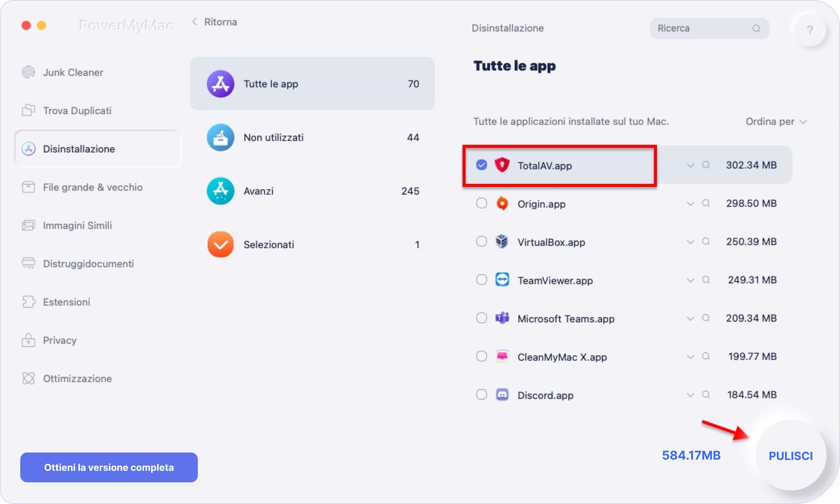
Task: Click the magnifier icon on TotalAV.app row
Action: click(x=706, y=165)
